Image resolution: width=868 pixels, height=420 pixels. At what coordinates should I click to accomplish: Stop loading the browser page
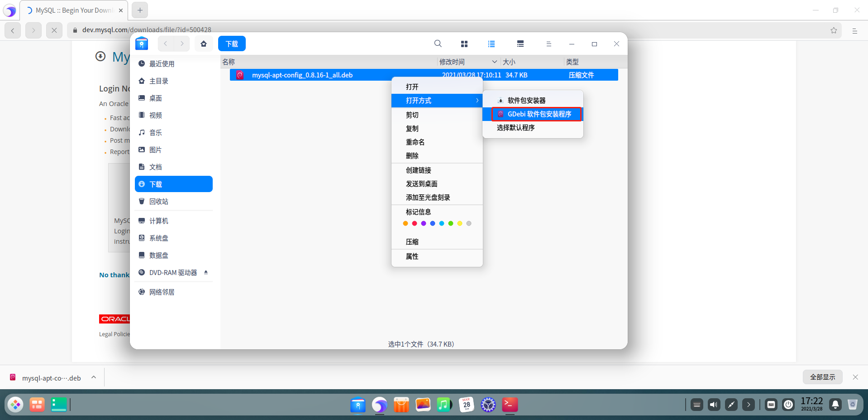coord(54,30)
